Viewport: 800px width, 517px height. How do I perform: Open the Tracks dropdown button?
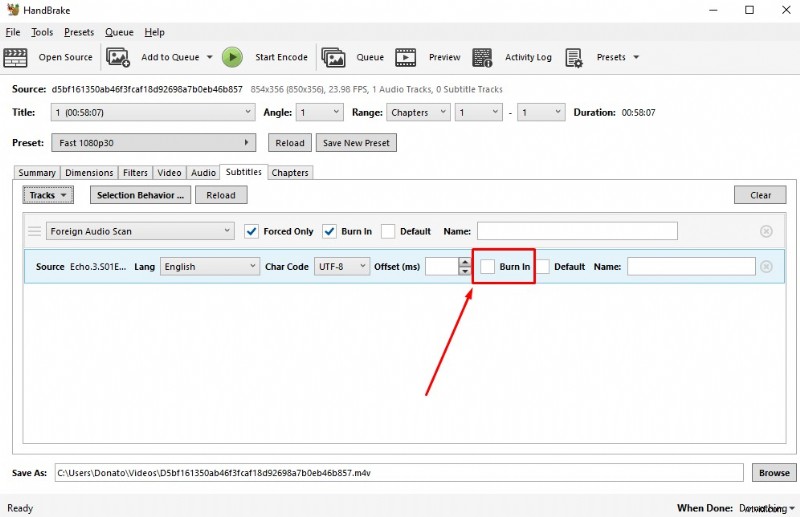tap(48, 195)
